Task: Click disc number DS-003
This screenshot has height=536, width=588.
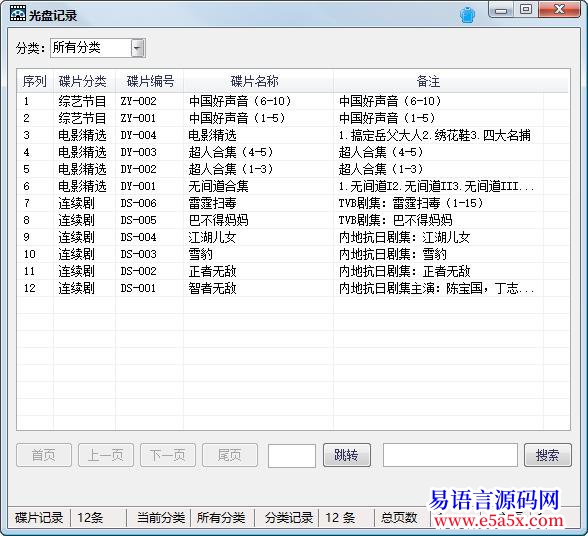Action: (138, 254)
